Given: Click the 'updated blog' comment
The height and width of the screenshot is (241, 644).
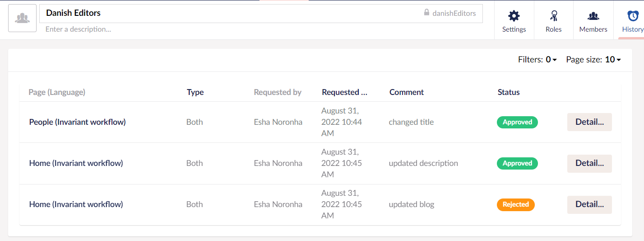Looking at the screenshot, I should (x=411, y=204).
